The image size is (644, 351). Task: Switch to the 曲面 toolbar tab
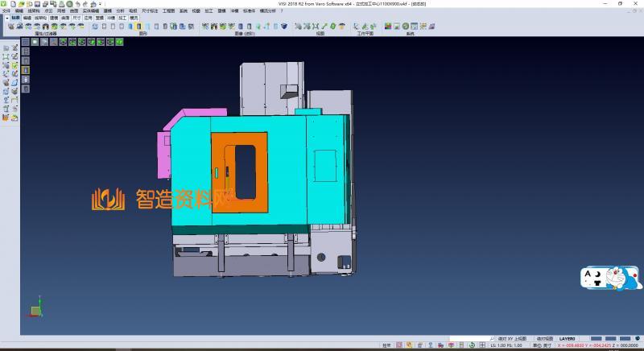click(x=65, y=16)
